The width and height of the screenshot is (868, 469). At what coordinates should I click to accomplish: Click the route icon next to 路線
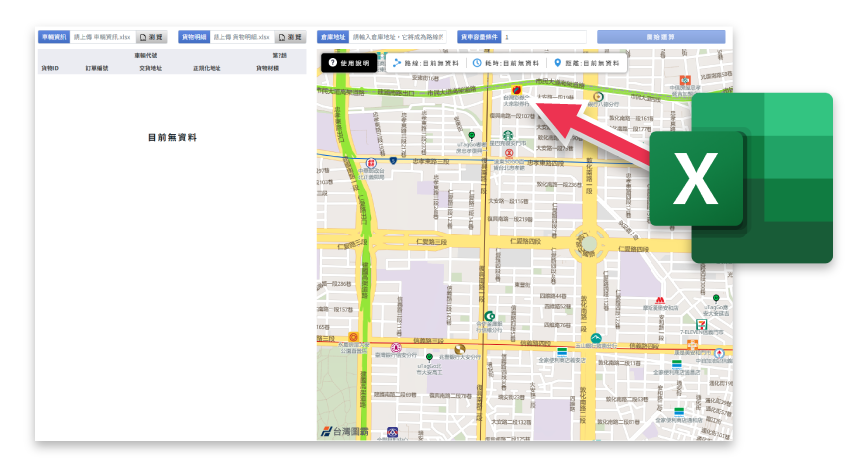[397, 63]
